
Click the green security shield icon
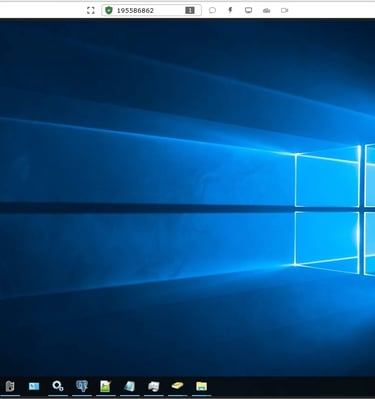pos(109,10)
